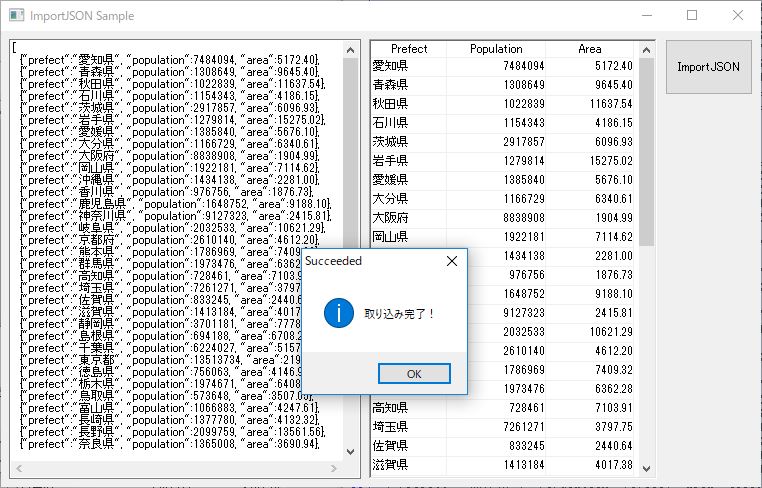Maximize the ImportJSON Sample window

[692, 16]
